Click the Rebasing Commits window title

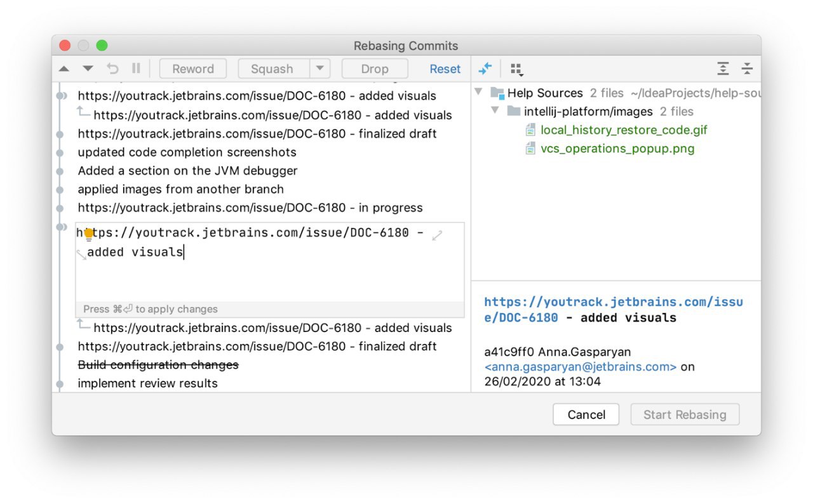click(406, 46)
